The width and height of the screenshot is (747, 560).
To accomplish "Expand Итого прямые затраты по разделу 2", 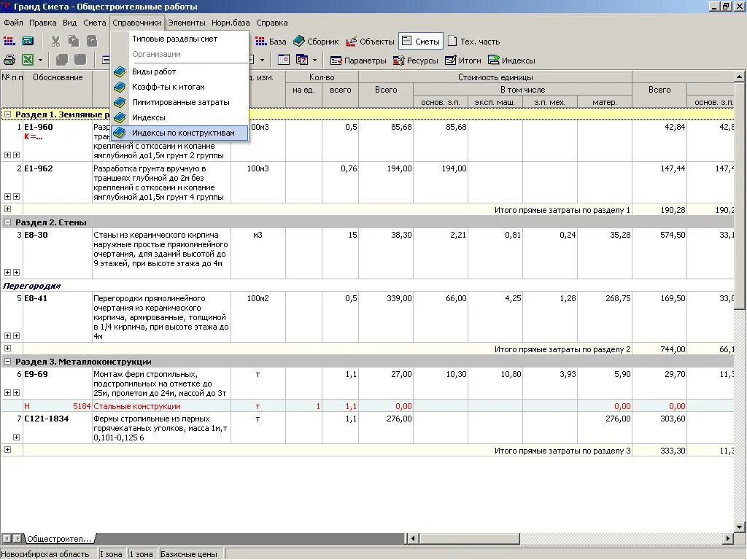I will coord(7,348).
